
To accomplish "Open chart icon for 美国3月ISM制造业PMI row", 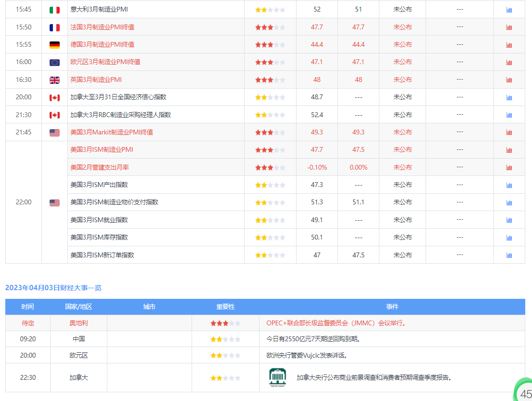I will point(509,150).
